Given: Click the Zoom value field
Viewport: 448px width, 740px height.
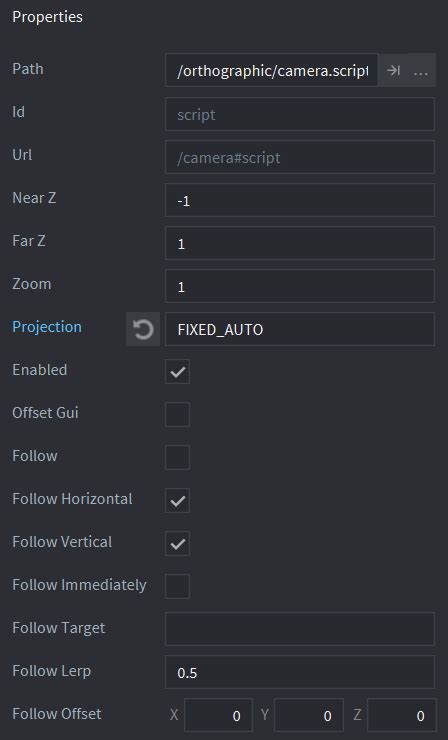Looking at the screenshot, I should pyautogui.click(x=300, y=286).
